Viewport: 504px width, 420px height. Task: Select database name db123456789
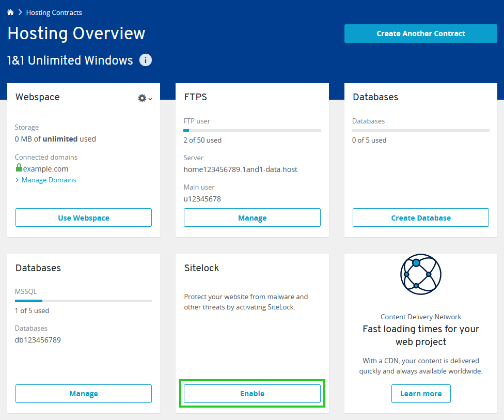pos(38,340)
